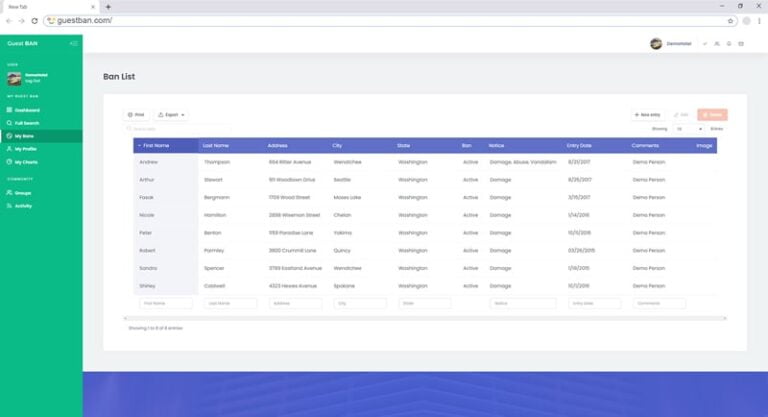Image resolution: width=768 pixels, height=417 pixels.
Task: Open Dashboard from the sidebar
Action: (27, 110)
